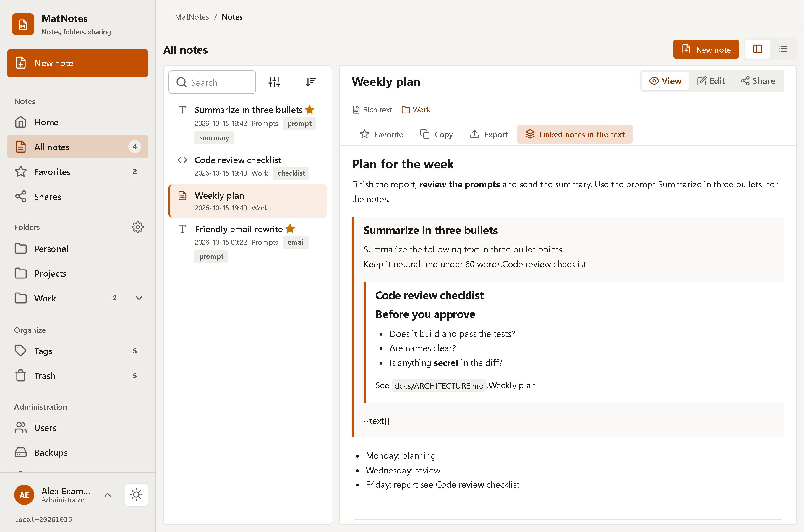Click MatNotes breadcrumb link
The height and width of the screenshot is (532, 804).
[x=192, y=17]
